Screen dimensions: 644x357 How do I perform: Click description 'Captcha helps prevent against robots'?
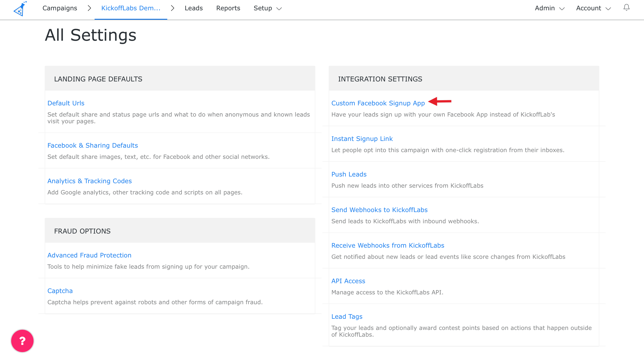coord(155,302)
